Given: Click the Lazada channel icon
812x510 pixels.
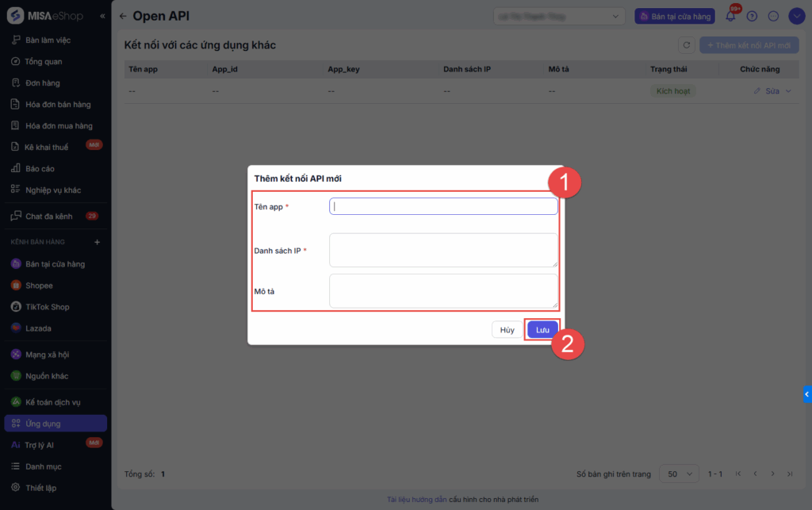Looking at the screenshot, I should click(x=16, y=328).
